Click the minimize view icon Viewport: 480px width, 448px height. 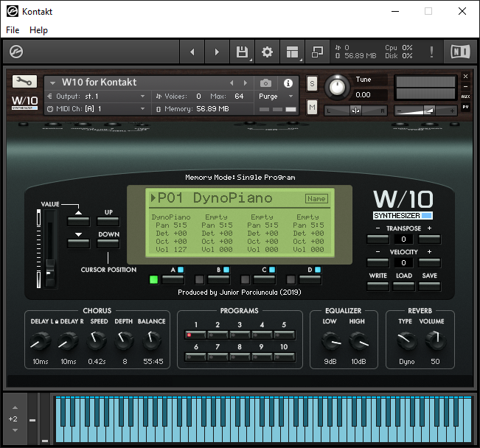pyautogui.click(x=317, y=52)
